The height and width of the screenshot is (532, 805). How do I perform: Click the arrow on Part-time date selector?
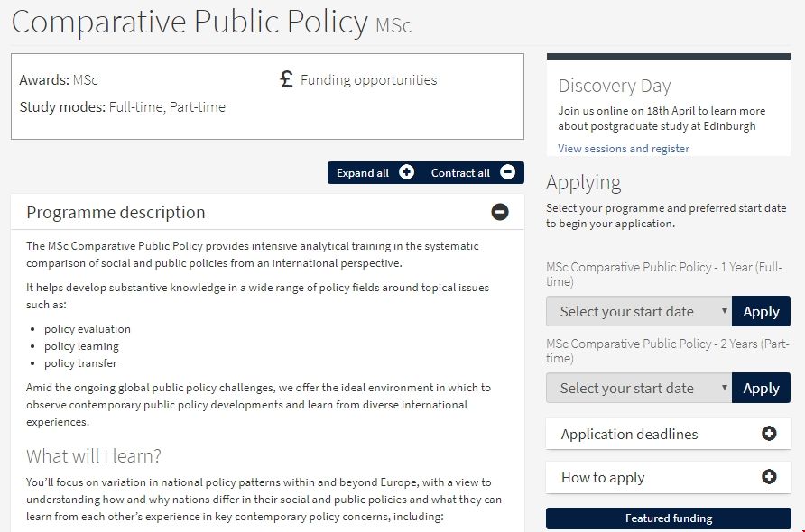pyautogui.click(x=724, y=388)
